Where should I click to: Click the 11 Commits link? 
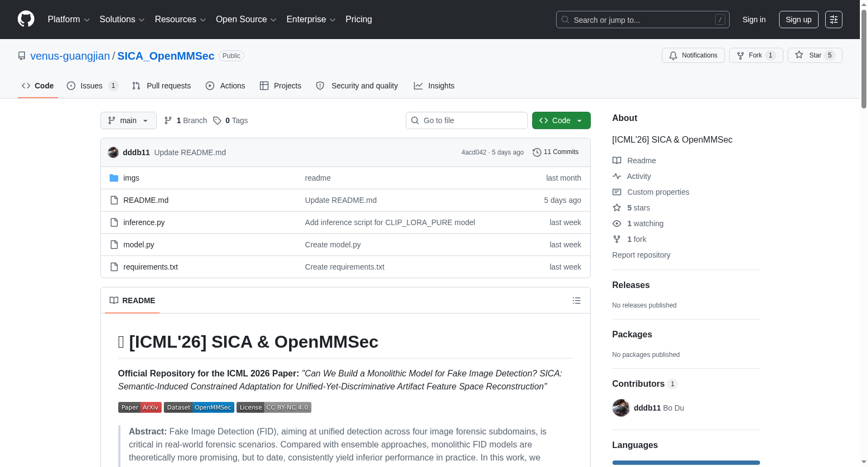[x=556, y=152]
